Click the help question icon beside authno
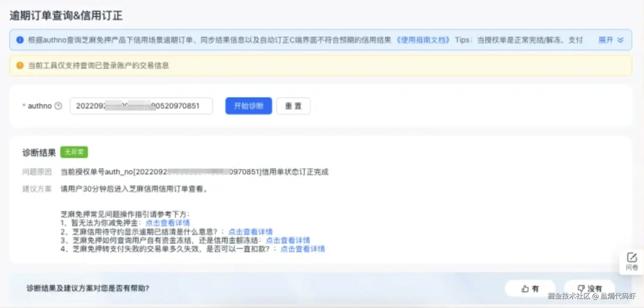Viewport: 644px width, 308px height. pos(58,106)
